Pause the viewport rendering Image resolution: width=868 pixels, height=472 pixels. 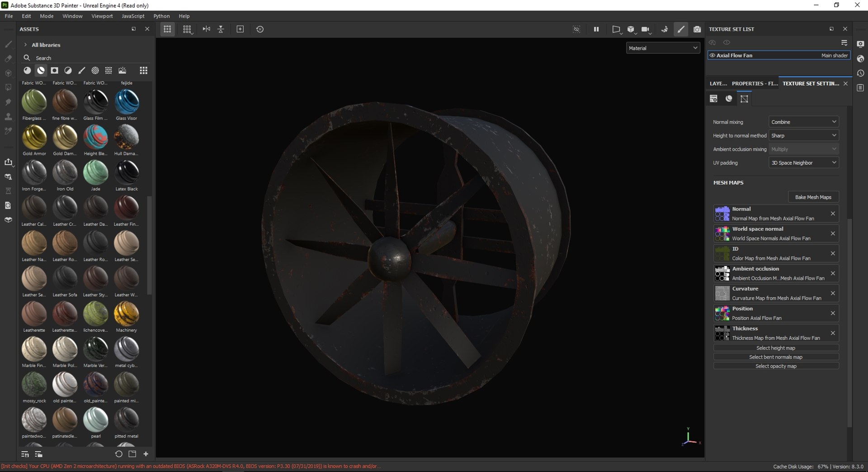(x=596, y=29)
